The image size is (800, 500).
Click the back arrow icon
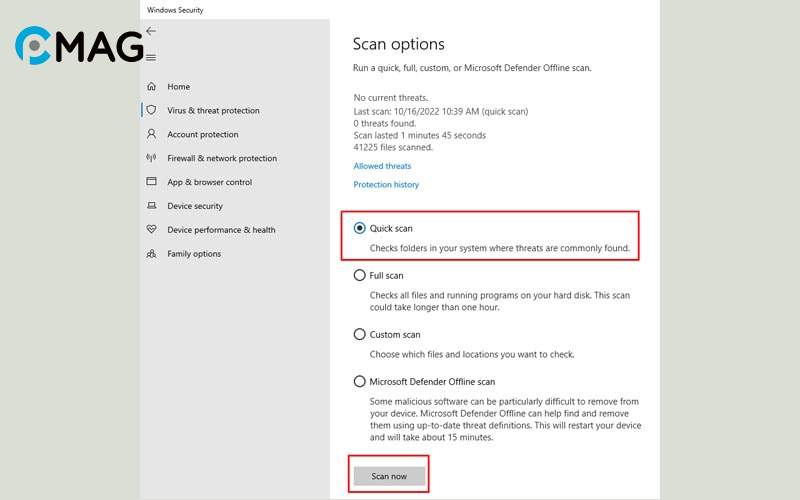pyautogui.click(x=151, y=31)
